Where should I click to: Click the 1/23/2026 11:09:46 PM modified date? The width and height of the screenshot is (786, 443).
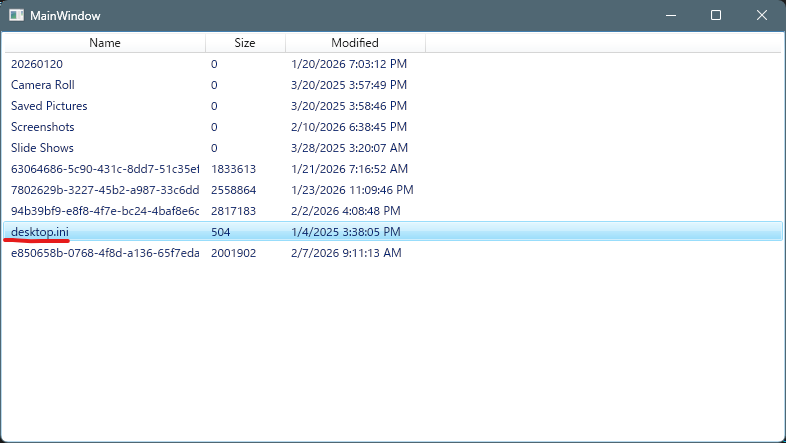point(352,190)
